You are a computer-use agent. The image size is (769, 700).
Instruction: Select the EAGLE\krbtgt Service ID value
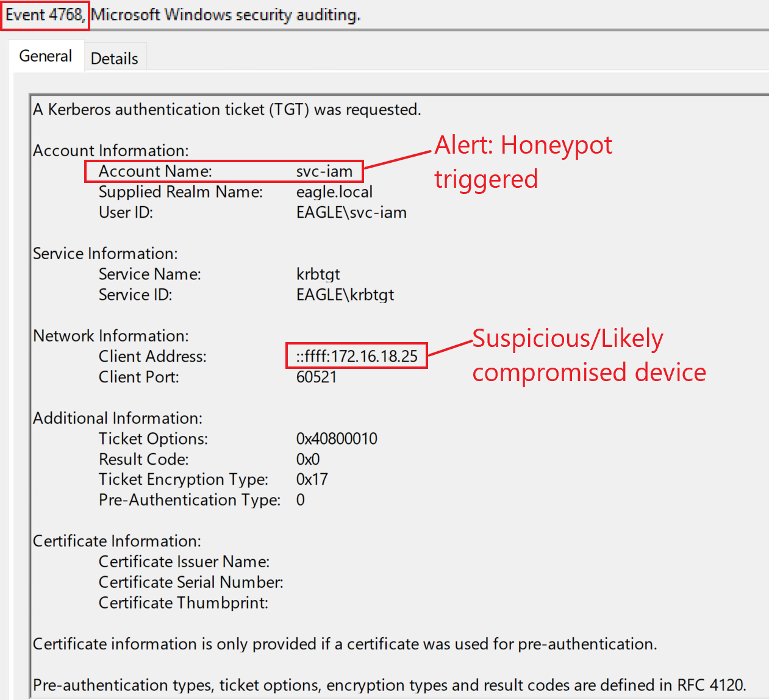(345, 295)
